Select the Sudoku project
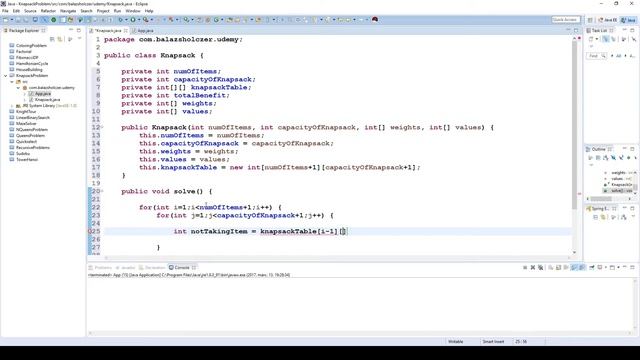Screen dimensions: 640x360 tap(23, 153)
